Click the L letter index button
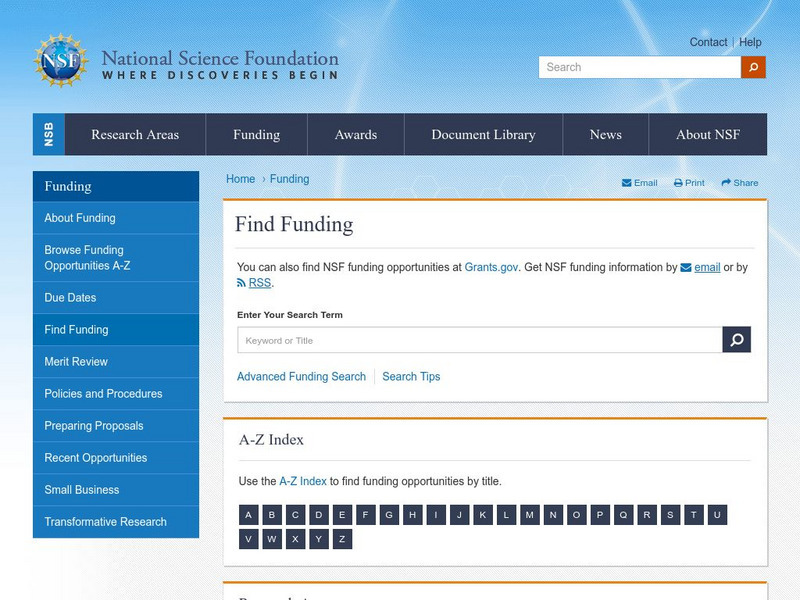This screenshot has width=800, height=600. (x=507, y=515)
